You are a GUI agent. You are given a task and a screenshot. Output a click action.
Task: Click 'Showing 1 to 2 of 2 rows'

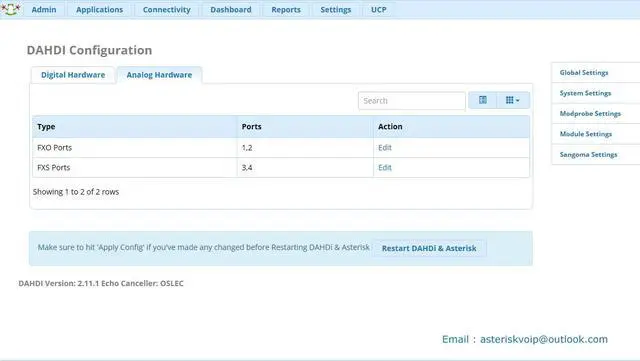(x=76, y=192)
